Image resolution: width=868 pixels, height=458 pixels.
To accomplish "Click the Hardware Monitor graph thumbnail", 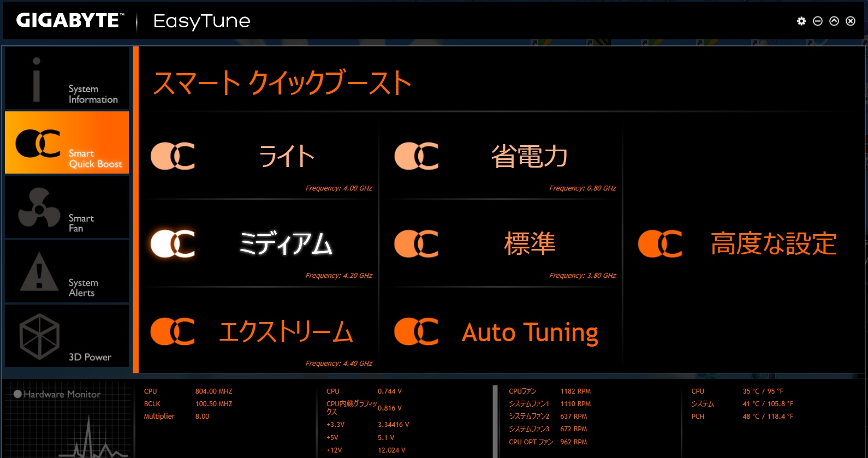I will click(x=68, y=420).
